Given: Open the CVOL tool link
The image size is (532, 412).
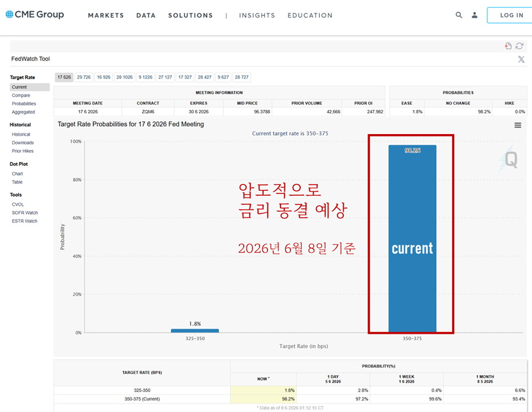Looking at the screenshot, I should click(18, 204).
